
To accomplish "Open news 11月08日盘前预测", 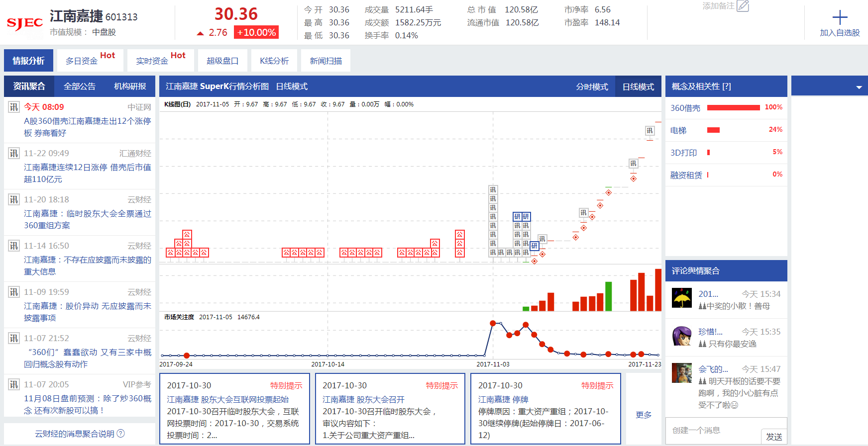I will click(88, 404).
